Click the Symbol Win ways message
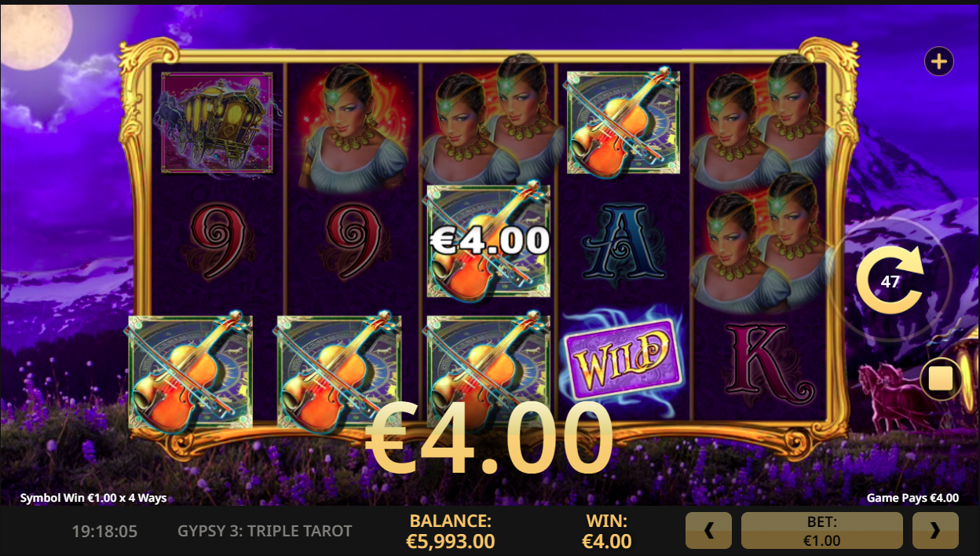 (x=93, y=498)
